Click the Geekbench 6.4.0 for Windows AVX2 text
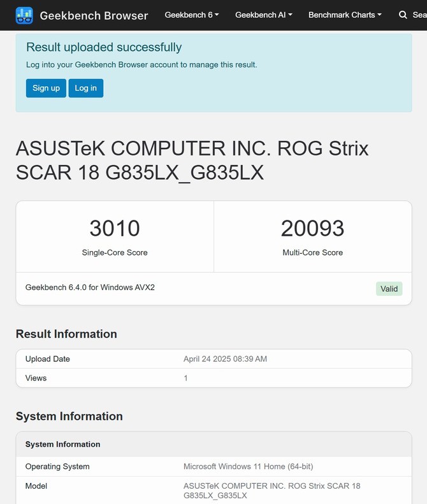 [x=90, y=287]
